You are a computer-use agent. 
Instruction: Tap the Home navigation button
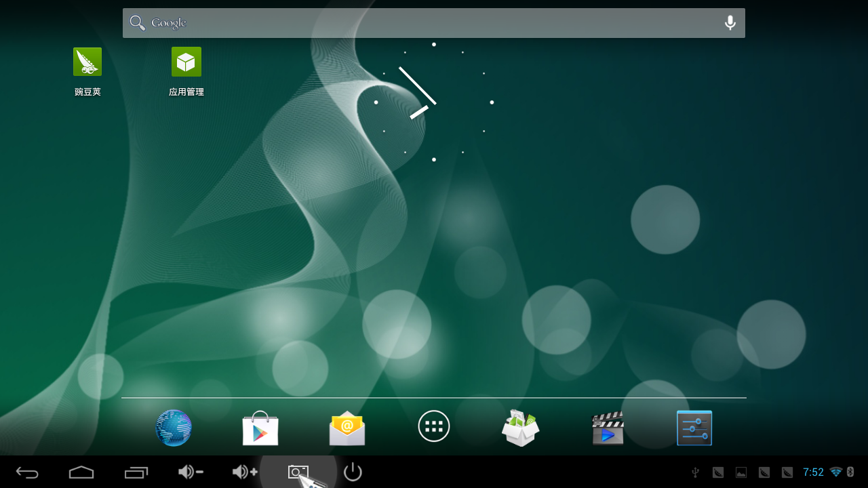point(81,472)
